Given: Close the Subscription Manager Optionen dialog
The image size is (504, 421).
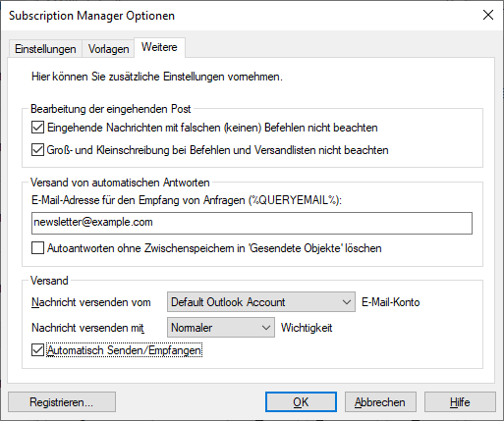Looking at the screenshot, I should [488, 15].
